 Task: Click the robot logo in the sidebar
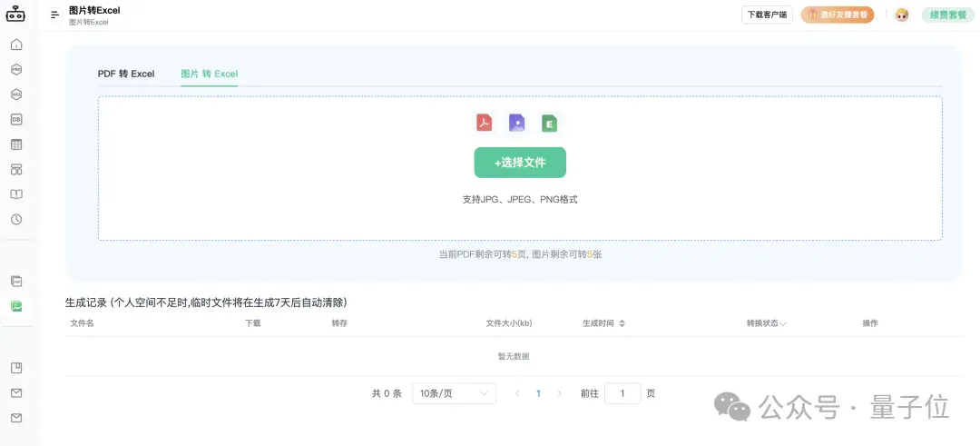click(16, 14)
